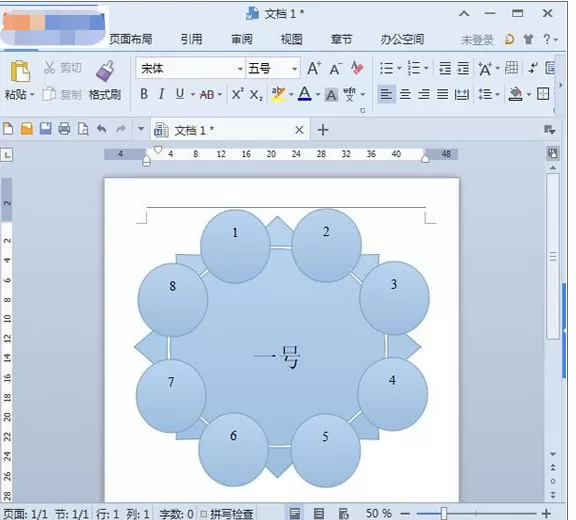Click the zoom slider handle
The height and width of the screenshot is (520, 576).
pyautogui.click(x=444, y=513)
